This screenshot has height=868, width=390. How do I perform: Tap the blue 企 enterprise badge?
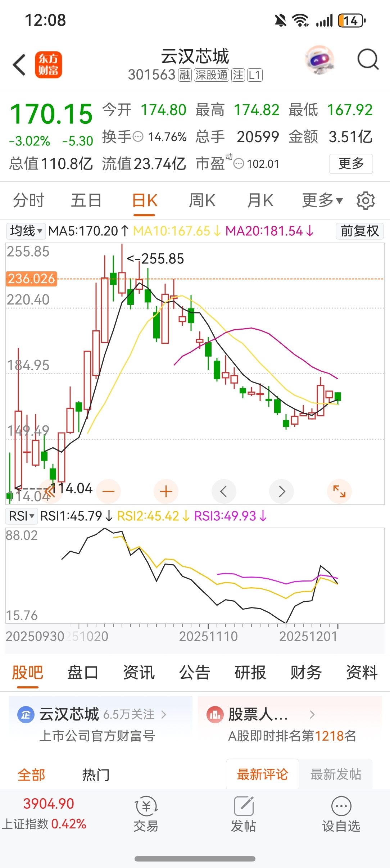click(x=26, y=715)
